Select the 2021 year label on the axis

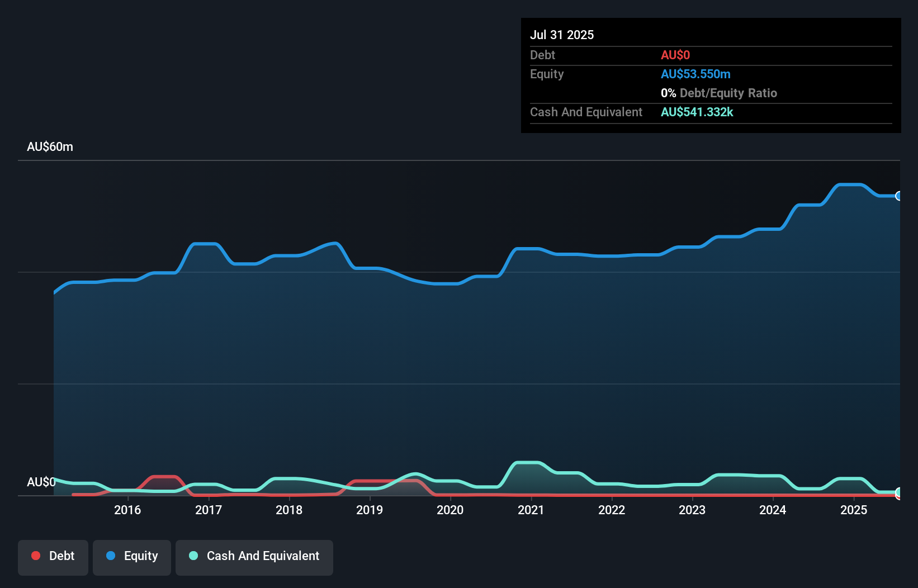click(531, 510)
